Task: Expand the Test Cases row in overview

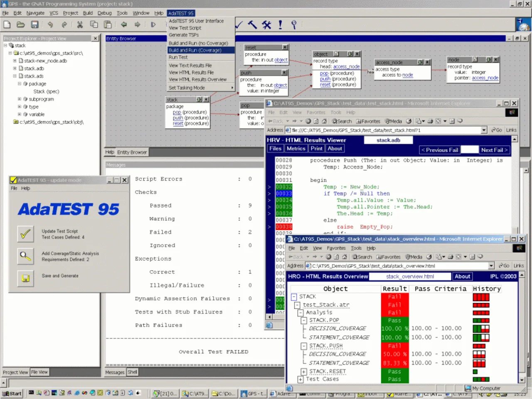Action: [300, 379]
